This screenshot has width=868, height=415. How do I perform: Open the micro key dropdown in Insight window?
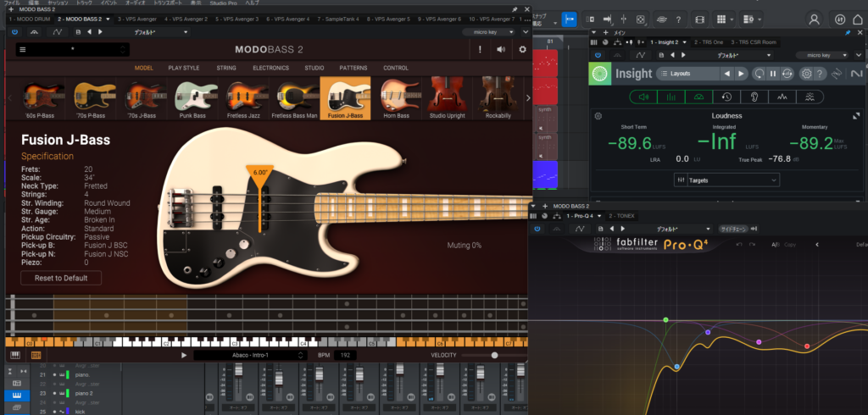[x=822, y=55]
